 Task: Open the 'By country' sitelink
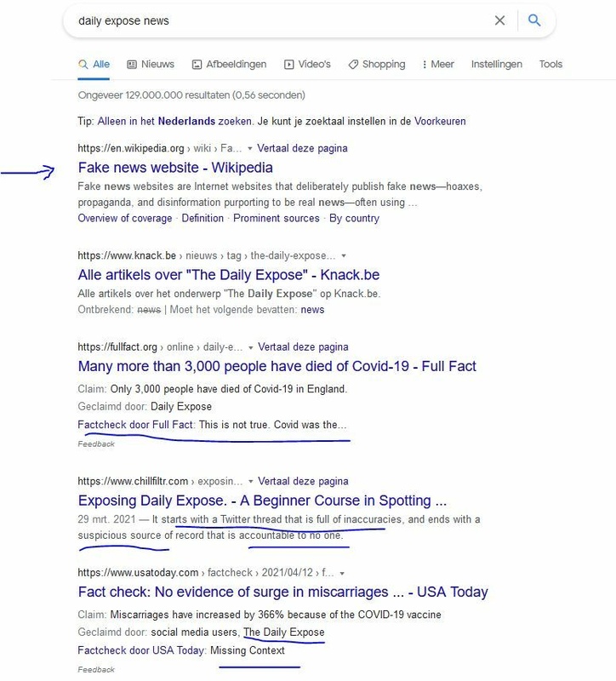coord(354,218)
